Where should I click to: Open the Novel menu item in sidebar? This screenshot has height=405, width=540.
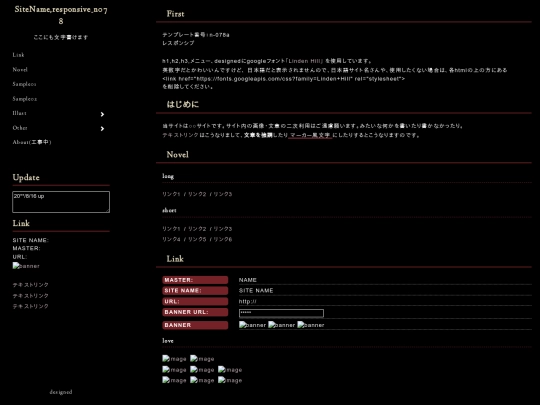click(x=20, y=70)
